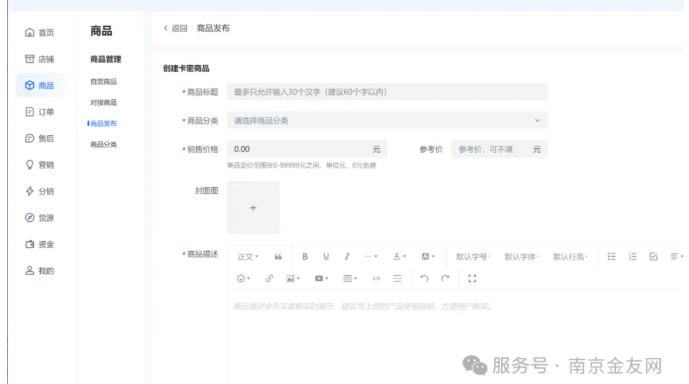Open 默认字体 font family dropdown
Image resolution: width=689 pixels, height=384 pixels.
tap(522, 257)
